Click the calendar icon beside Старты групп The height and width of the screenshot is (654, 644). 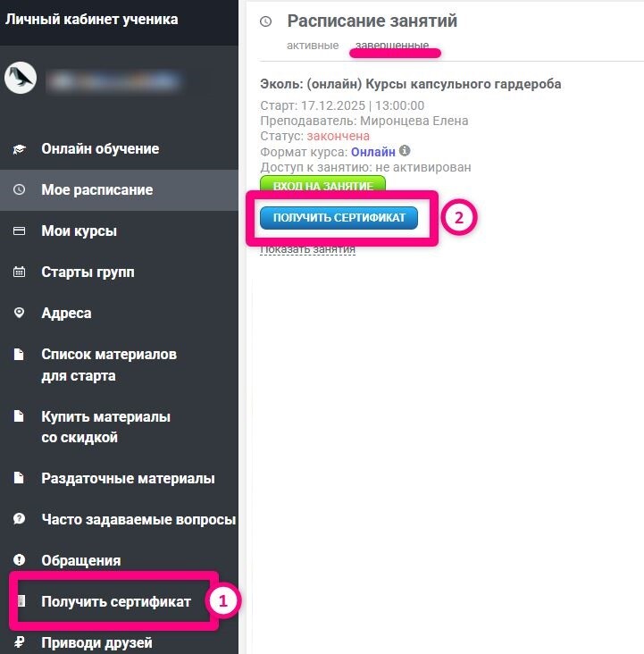[19, 272]
